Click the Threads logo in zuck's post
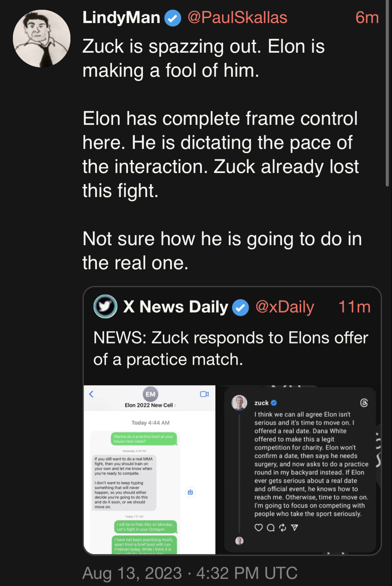 [x=364, y=403]
